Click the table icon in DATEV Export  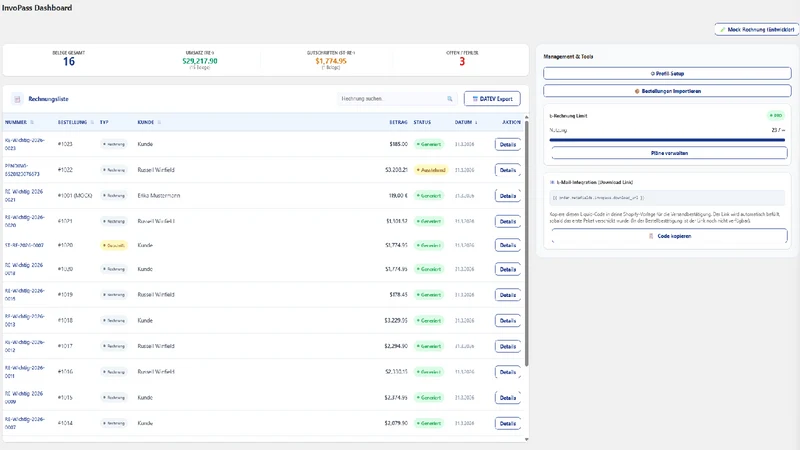(x=475, y=99)
